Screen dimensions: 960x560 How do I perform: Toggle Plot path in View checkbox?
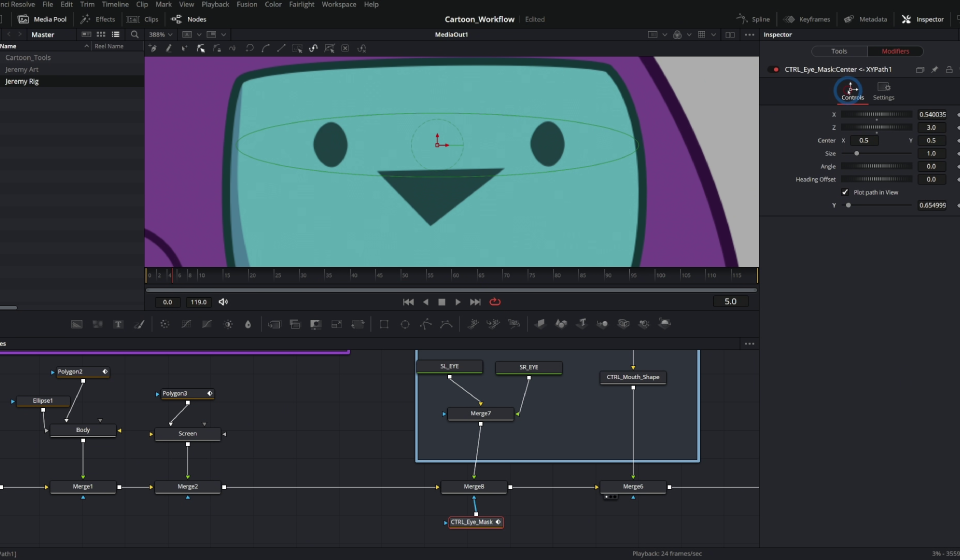(x=845, y=192)
